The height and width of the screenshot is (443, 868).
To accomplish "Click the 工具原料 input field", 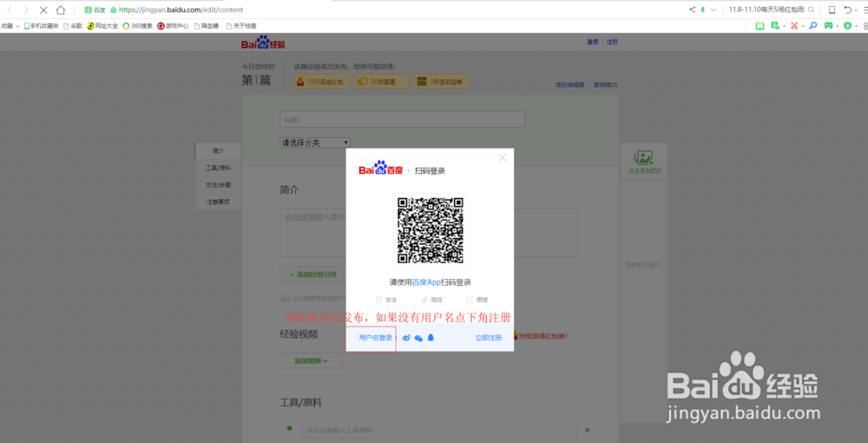I will (x=439, y=430).
